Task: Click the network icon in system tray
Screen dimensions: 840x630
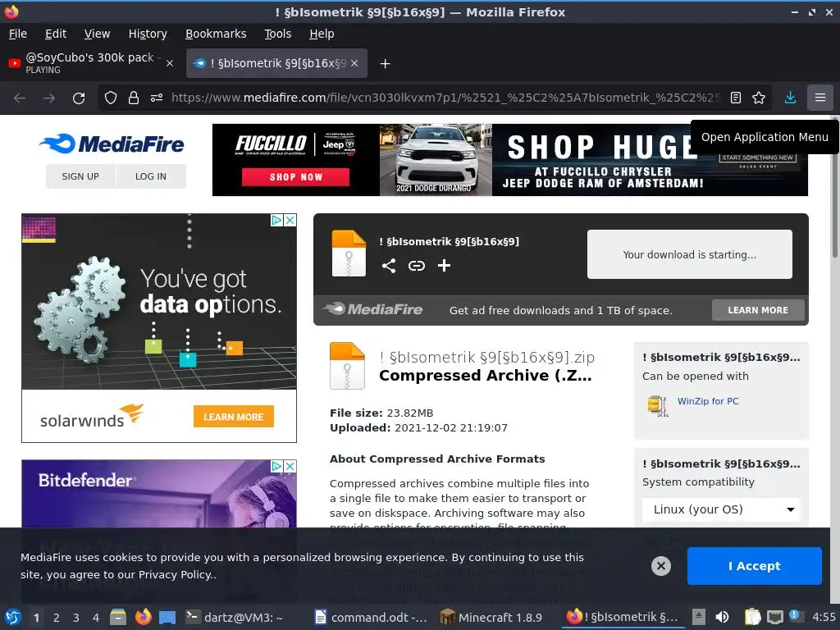Action: point(774,618)
